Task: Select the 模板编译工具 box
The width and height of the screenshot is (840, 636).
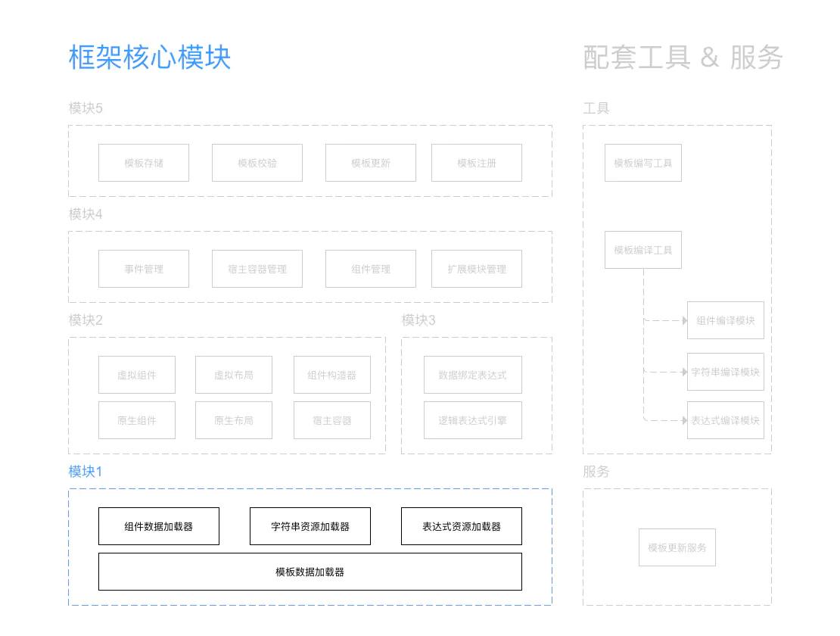Action: 642,249
